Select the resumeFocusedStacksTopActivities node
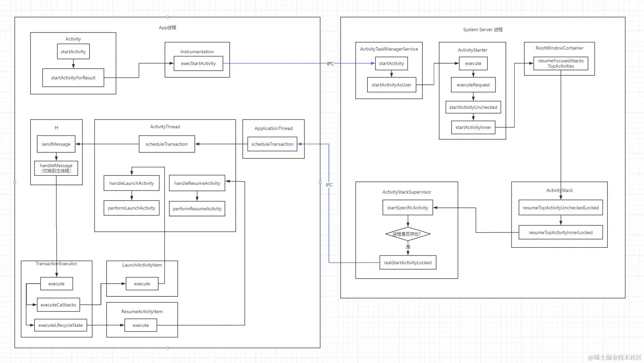 (561, 63)
